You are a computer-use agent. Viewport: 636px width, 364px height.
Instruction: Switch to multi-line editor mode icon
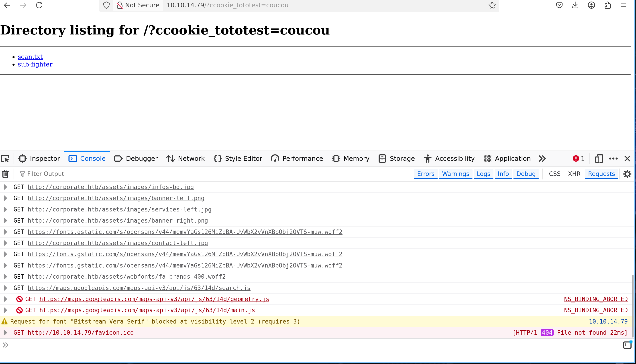627,345
